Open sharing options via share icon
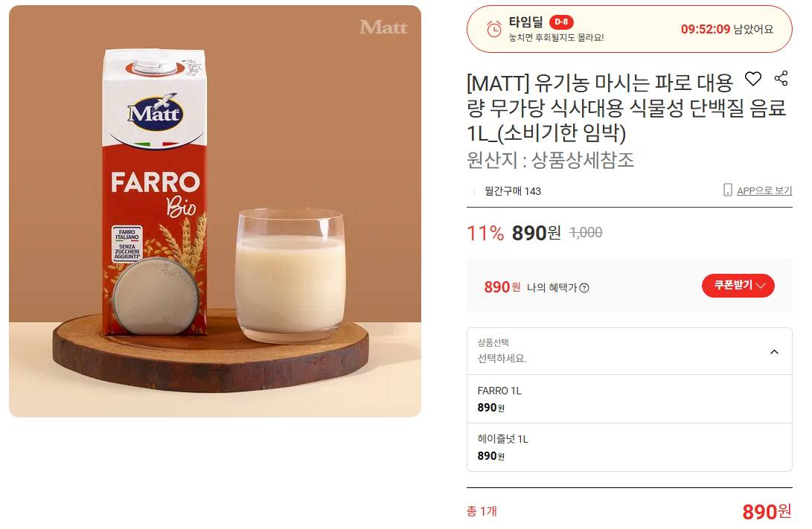The height and width of the screenshot is (529, 812). pos(781,78)
